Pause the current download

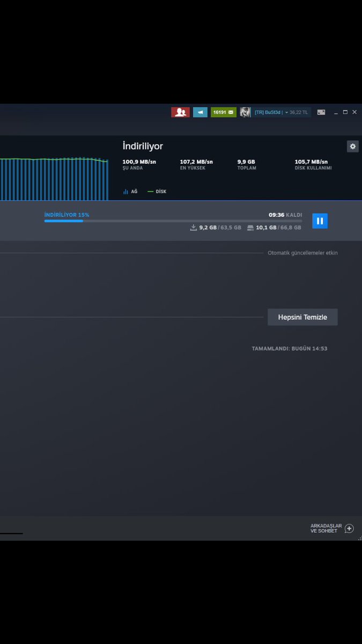coord(320,221)
